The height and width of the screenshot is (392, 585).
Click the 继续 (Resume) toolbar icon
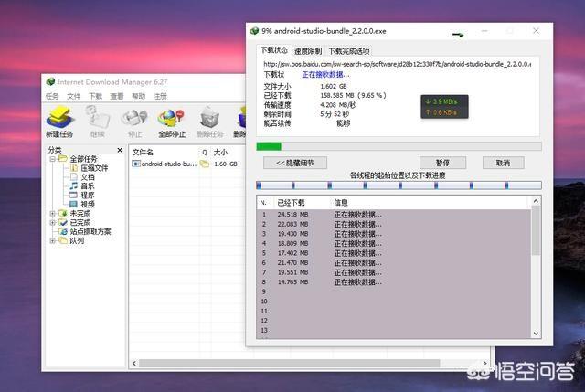[97, 120]
